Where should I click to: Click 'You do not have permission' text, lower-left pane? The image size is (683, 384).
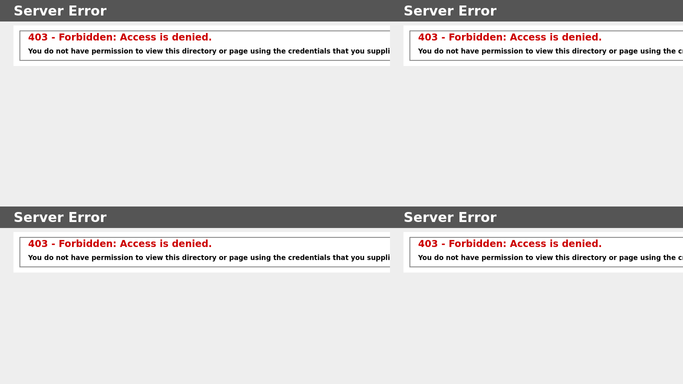[x=209, y=257]
